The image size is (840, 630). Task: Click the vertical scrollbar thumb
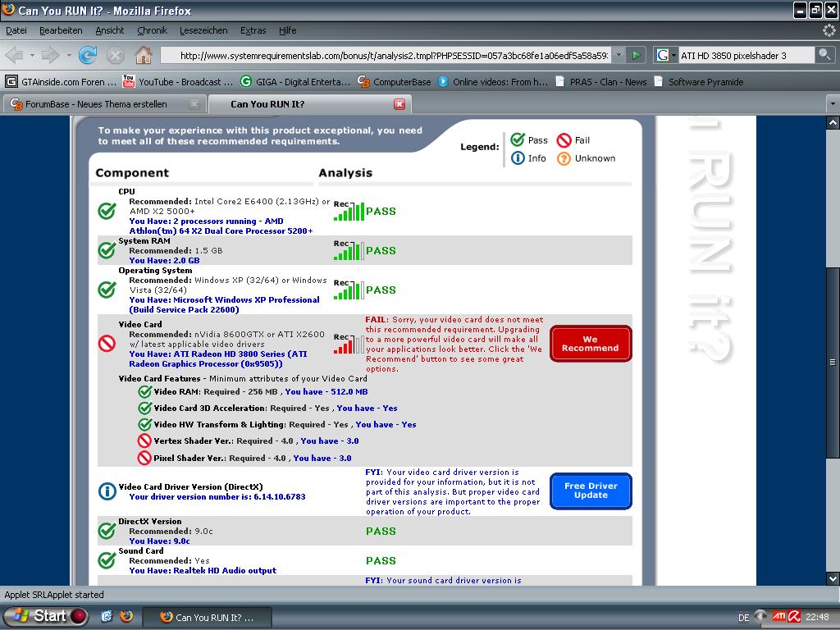point(833,362)
